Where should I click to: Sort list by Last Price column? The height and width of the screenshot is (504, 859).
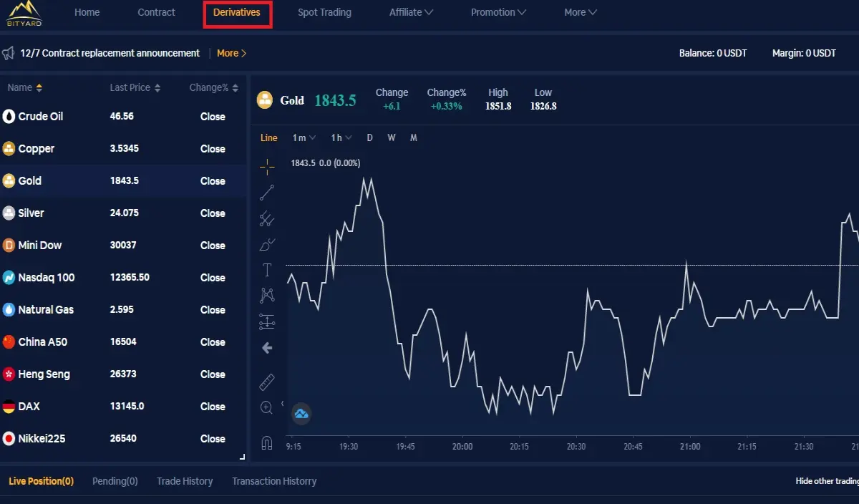pyautogui.click(x=135, y=87)
